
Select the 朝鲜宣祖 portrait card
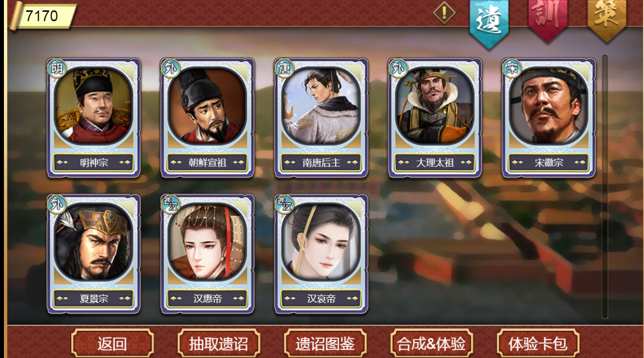click(207, 118)
